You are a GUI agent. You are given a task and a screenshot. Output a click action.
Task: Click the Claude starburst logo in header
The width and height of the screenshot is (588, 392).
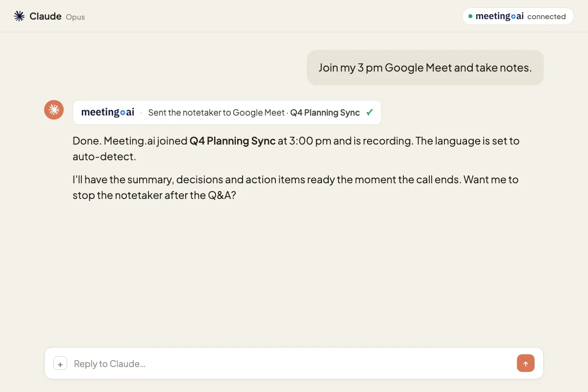coord(19,16)
